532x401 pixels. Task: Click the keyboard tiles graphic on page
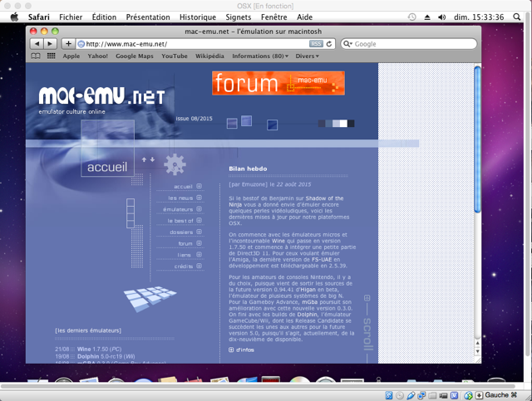tap(150, 298)
